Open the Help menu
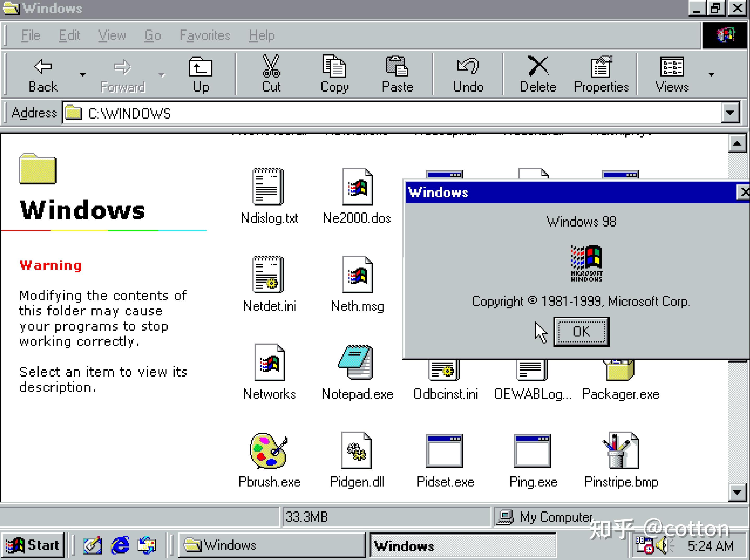The width and height of the screenshot is (750, 560). [261, 35]
